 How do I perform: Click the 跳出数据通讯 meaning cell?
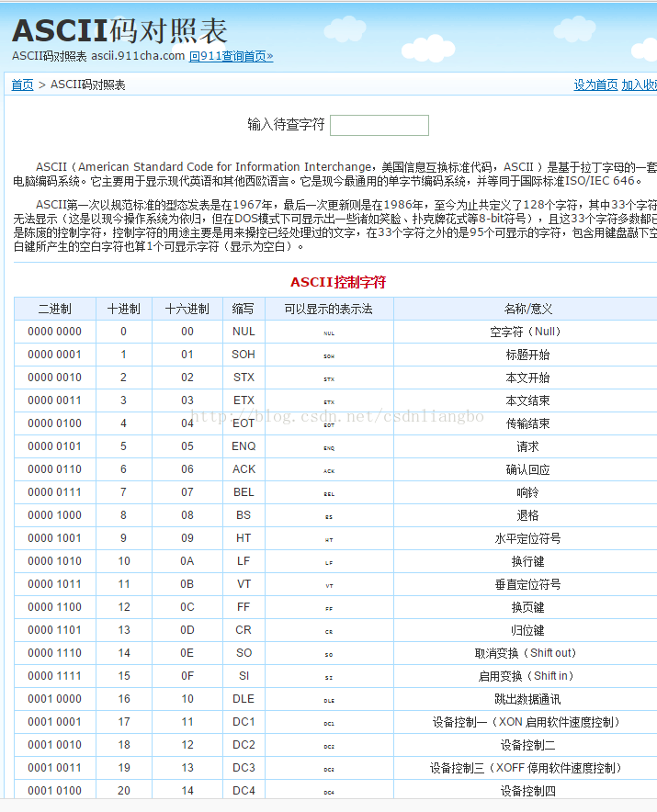(526, 699)
